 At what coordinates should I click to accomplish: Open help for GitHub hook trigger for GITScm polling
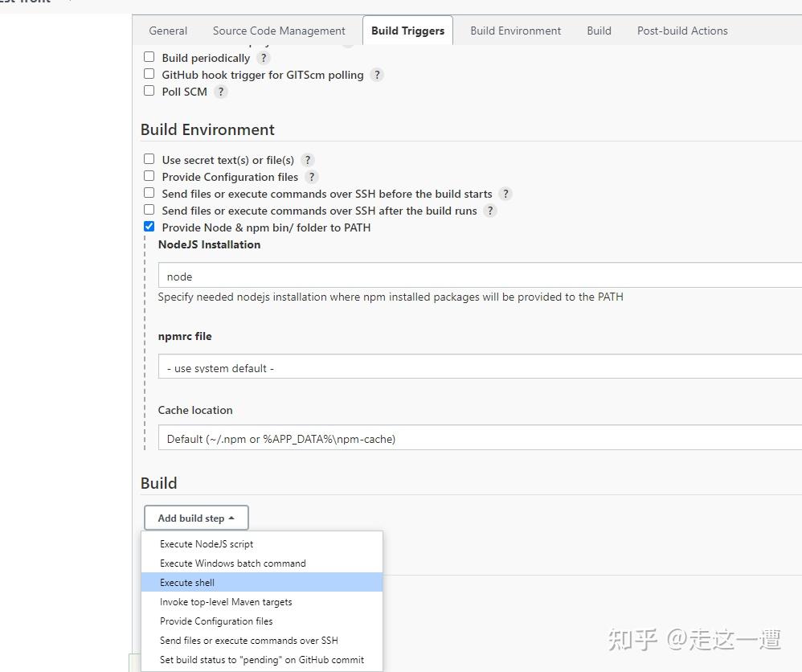(x=377, y=74)
